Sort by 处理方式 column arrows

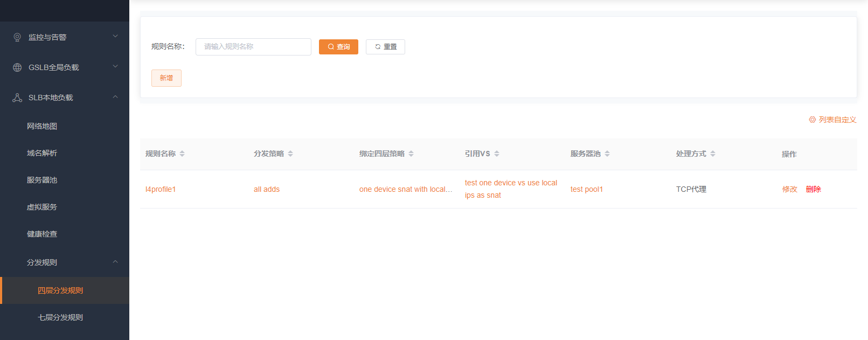coord(713,154)
